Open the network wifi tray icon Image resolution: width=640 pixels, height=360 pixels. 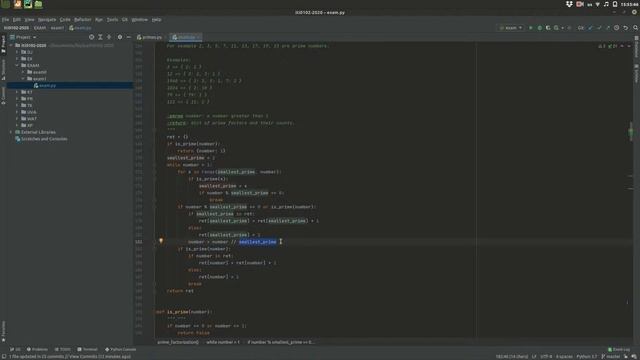598,4
